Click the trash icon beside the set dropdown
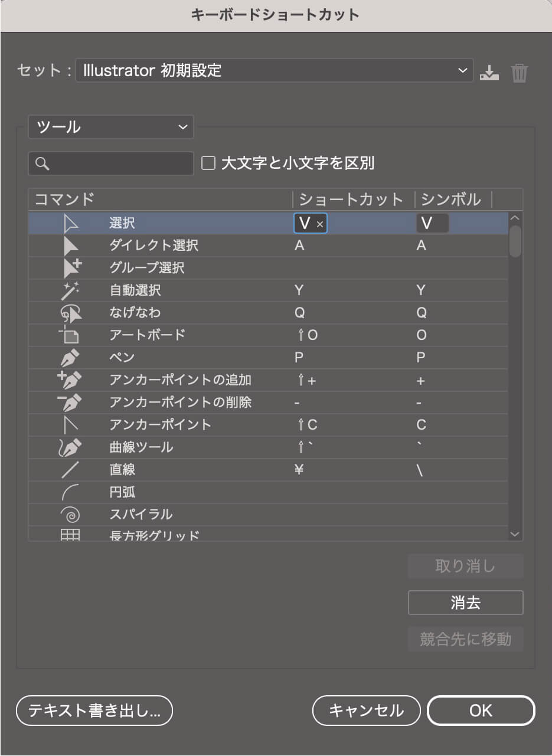Viewport: 552px width, 756px height. point(519,71)
